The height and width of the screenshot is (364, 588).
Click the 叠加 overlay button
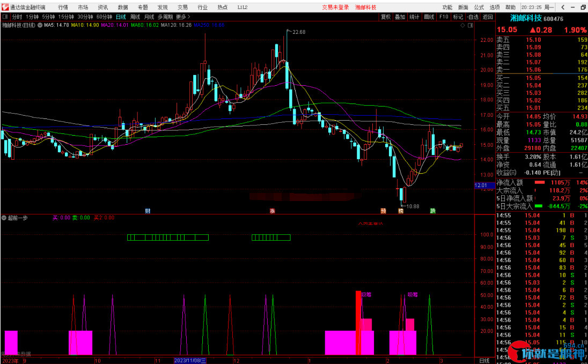[400, 17]
